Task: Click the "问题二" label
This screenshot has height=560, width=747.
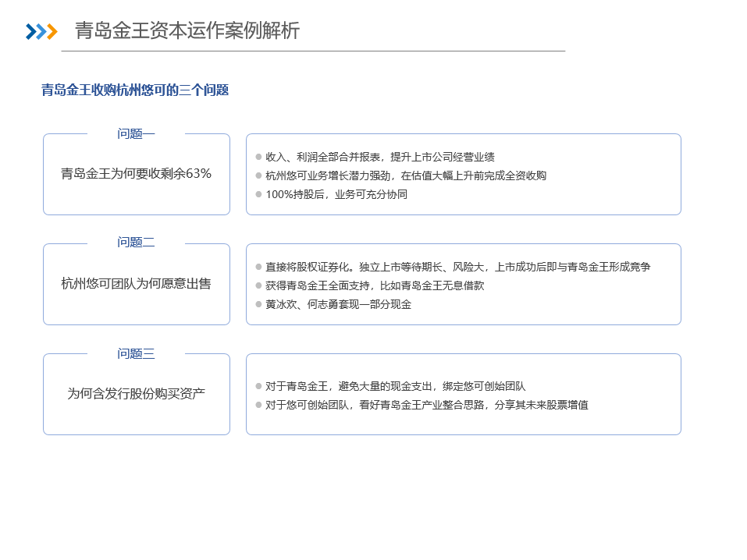Action: click(137, 243)
